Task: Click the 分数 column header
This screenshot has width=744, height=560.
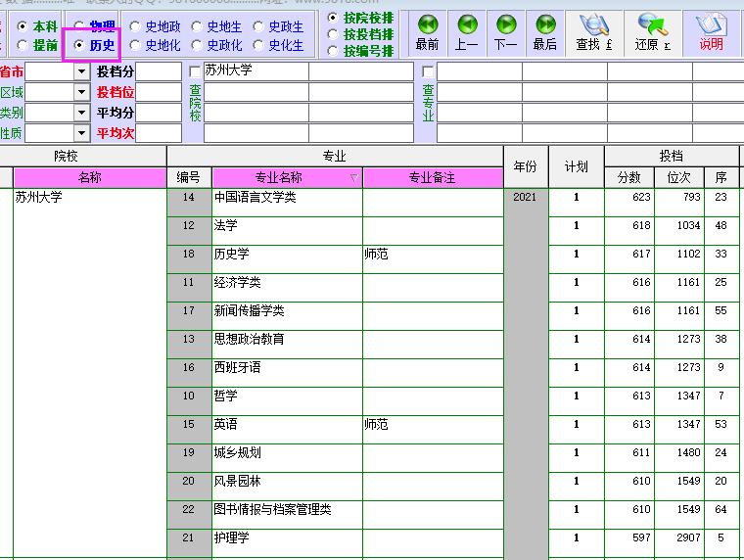Action: (x=629, y=177)
